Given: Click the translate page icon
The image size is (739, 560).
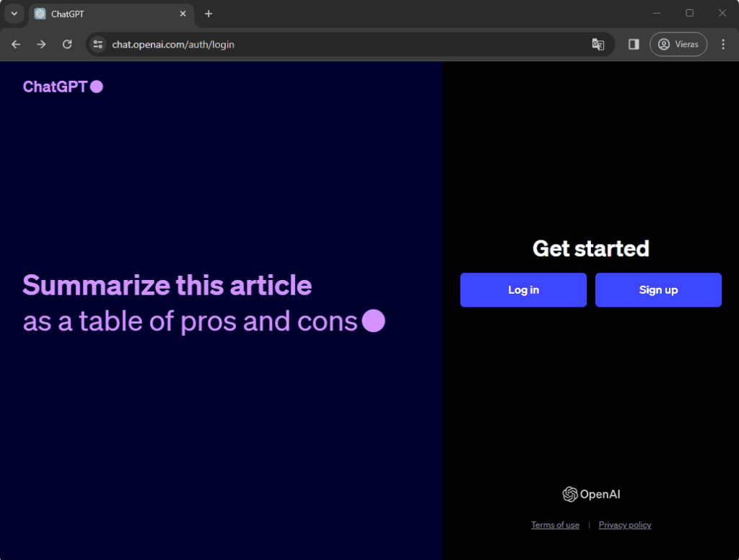Looking at the screenshot, I should 598,44.
